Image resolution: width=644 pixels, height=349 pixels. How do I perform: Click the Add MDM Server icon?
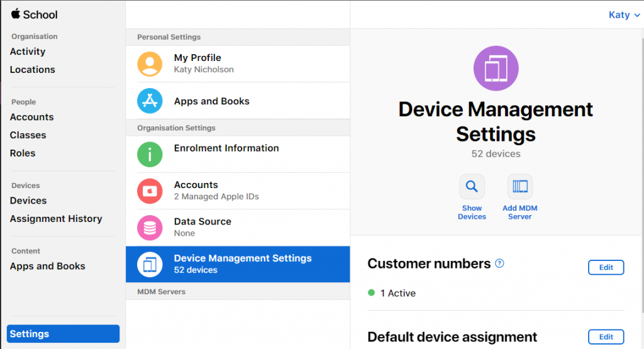pyautogui.click(x=519, y=187)
